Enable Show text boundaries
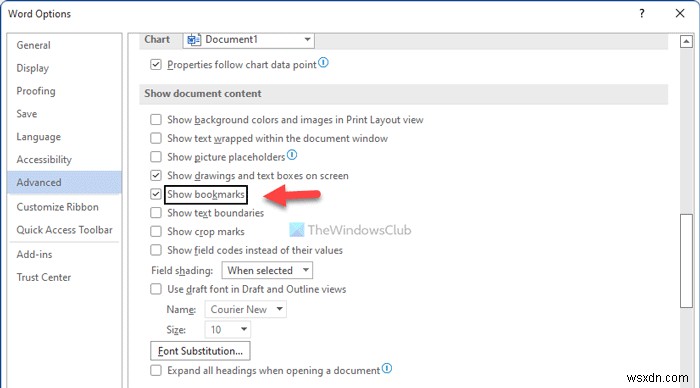The image size is (700, 388). click(x=156, y=213)
